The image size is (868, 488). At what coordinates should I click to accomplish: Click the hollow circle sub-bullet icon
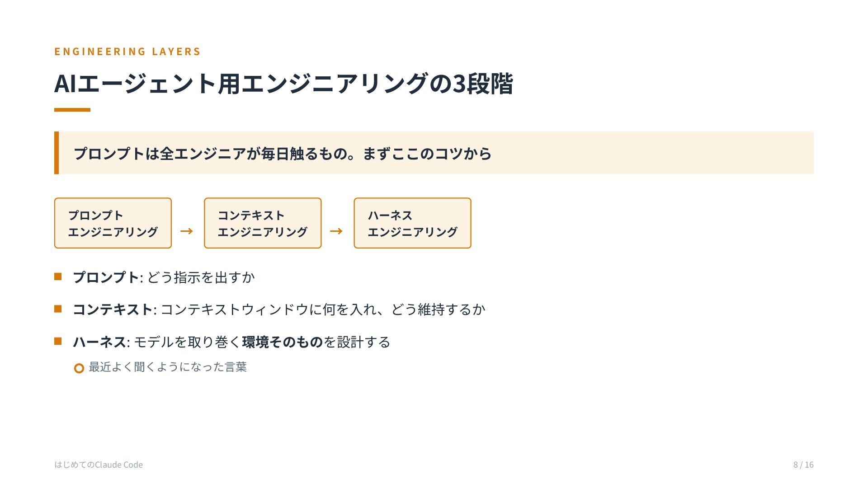tap(79, 368)
